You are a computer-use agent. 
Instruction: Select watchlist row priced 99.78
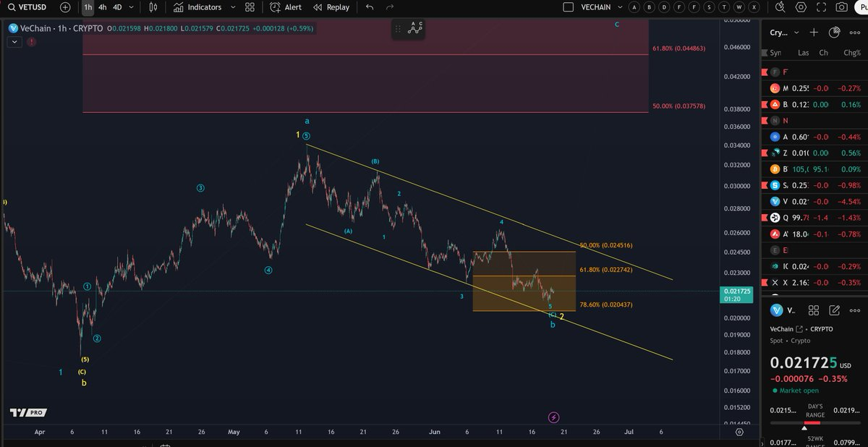pos(814,218)
